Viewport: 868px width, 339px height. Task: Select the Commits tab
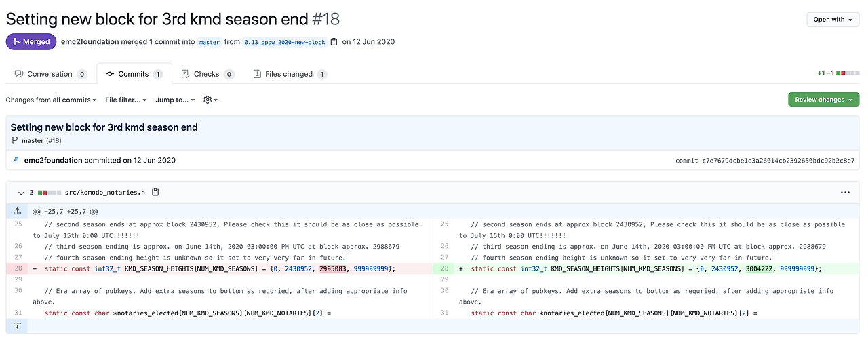134,74
